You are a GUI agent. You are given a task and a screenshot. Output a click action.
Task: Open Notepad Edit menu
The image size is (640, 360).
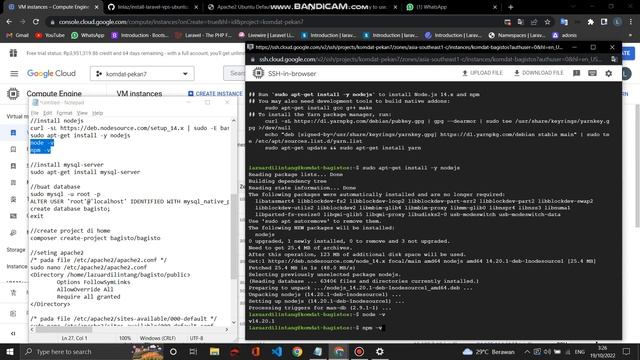(48, 113)
